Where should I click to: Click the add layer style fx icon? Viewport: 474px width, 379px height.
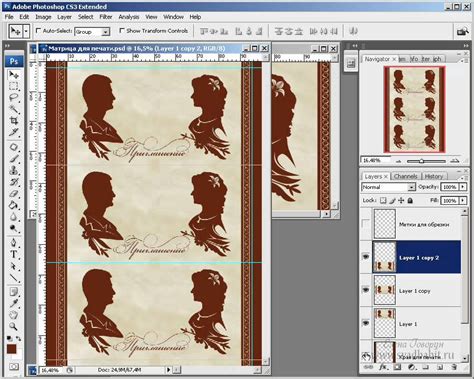(x=383, y=367)
